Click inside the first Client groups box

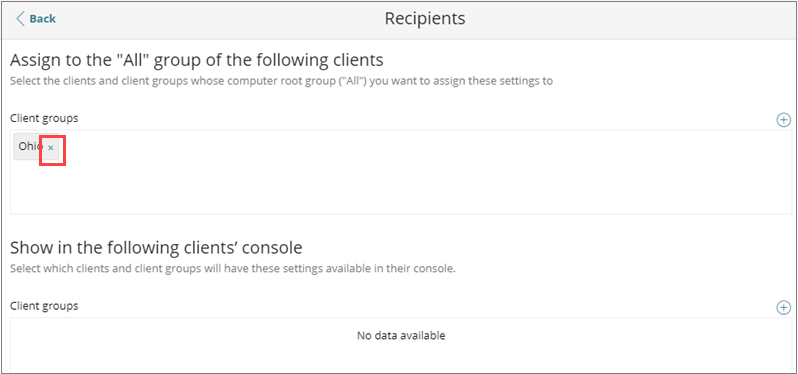point(401,172)
